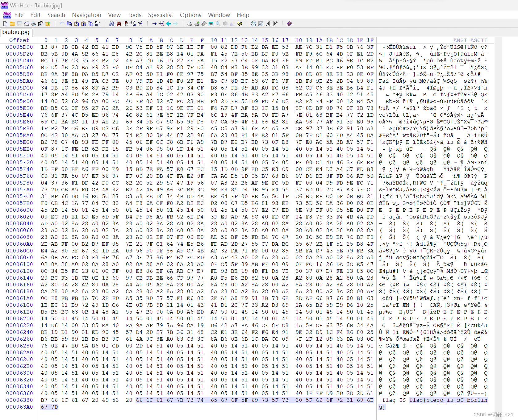Click the ANSI ASCII column header
This screenshot has width=518, height=420.
pyautogui.click(x=470, y=40)
